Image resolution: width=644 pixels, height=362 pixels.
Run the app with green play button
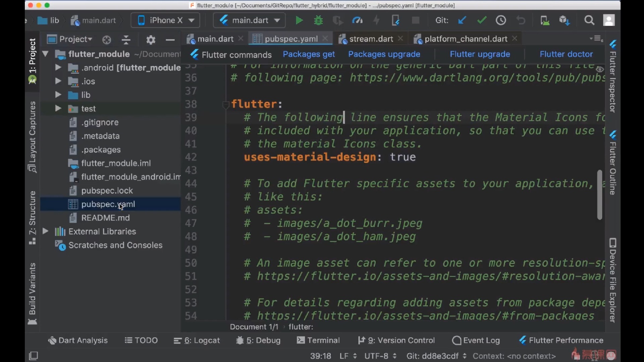299,20
